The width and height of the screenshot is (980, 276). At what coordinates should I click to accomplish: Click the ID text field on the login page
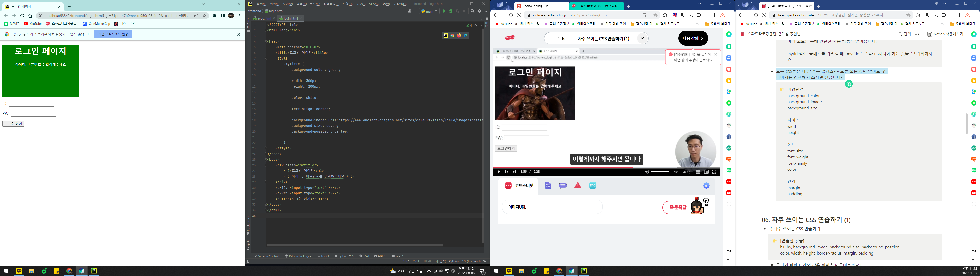pyautogui.click(x=31, y=104)
